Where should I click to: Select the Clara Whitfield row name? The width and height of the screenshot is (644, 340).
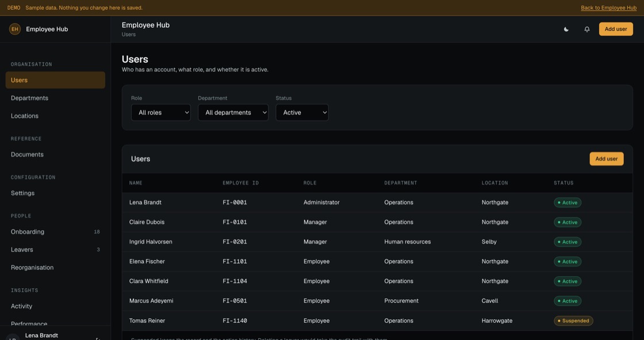click(x=149, y=281)
